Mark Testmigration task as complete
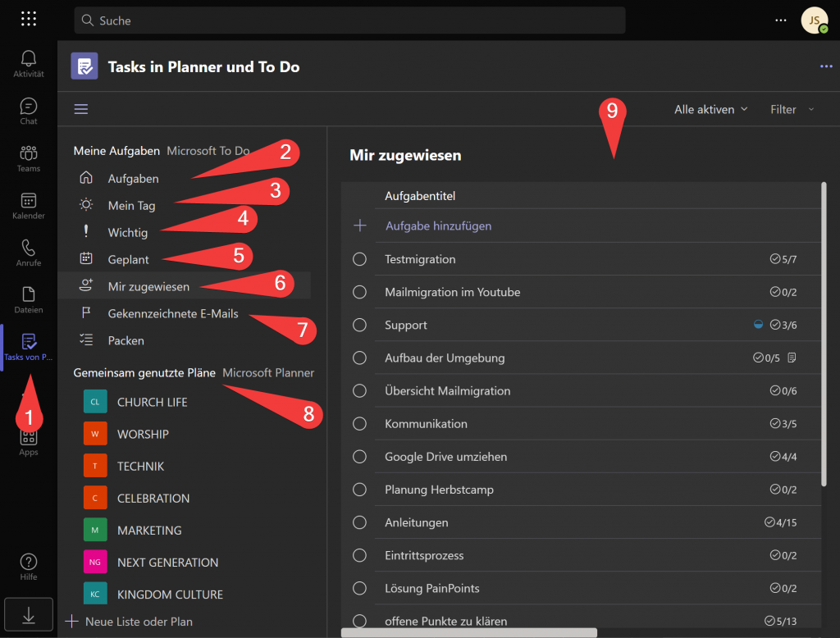Image resolution: width=840 pixels, height=638 pixels. [x=359, y=259]
